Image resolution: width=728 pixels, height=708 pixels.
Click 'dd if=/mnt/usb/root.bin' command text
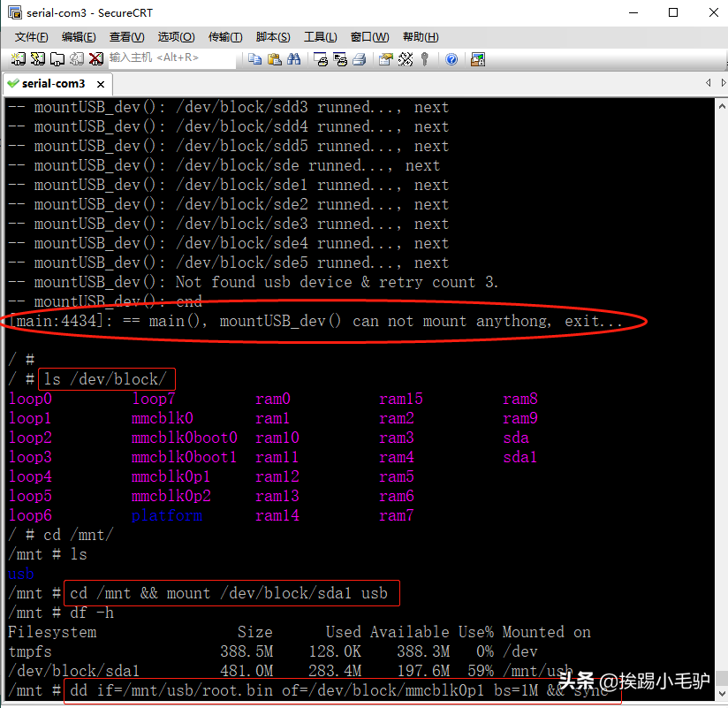coord(171,691)
